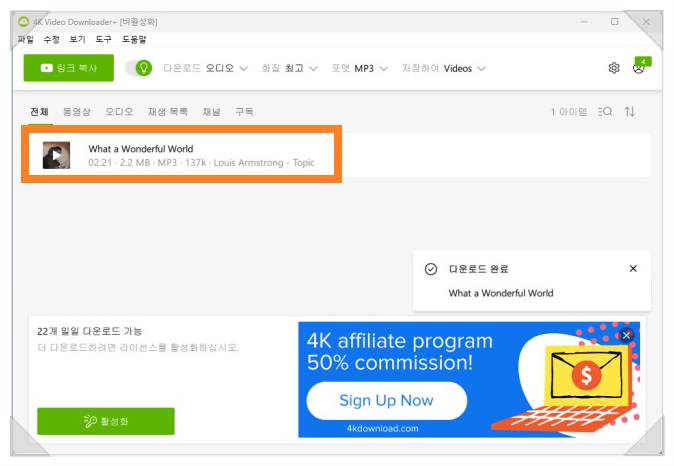This screenshot has height=466, width=674.
Task: Click the 02:21 · 2.2 MB · MP3 details line
Action: pos(201,162)
